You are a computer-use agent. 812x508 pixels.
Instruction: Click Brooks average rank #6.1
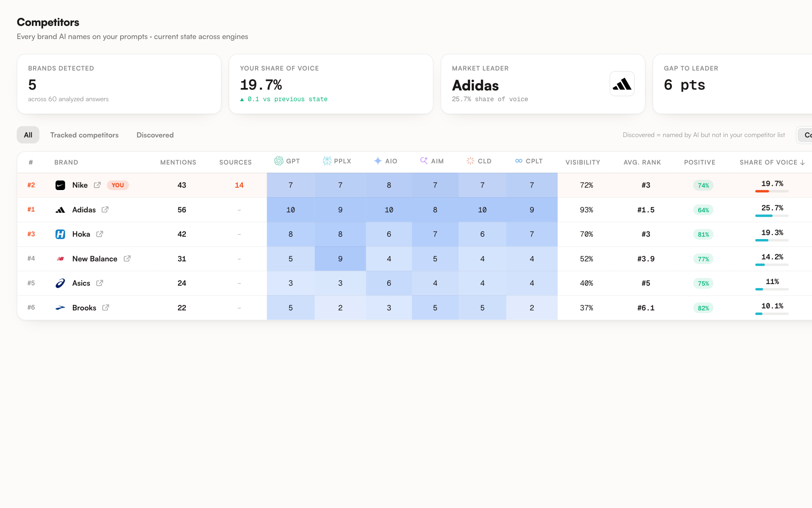646,308
